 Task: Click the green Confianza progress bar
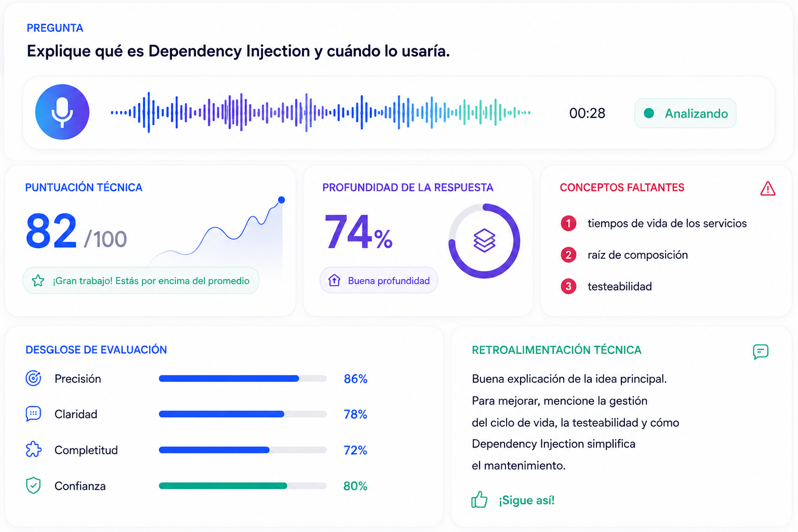coord(243,486)
